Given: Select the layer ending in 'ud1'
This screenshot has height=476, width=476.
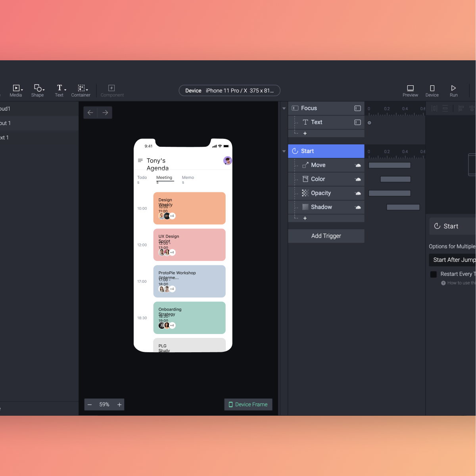Looking at the screenshot, I should [39, 109].
